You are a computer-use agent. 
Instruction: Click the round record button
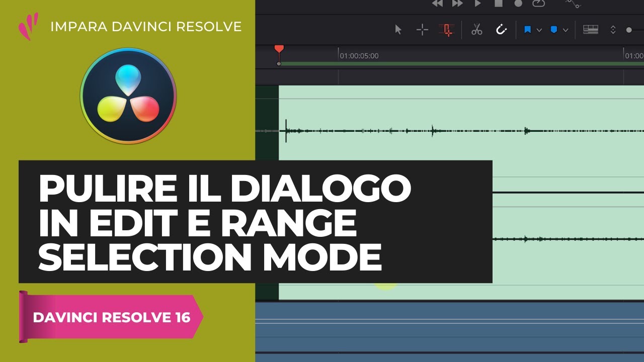click(x=518, y=4)
